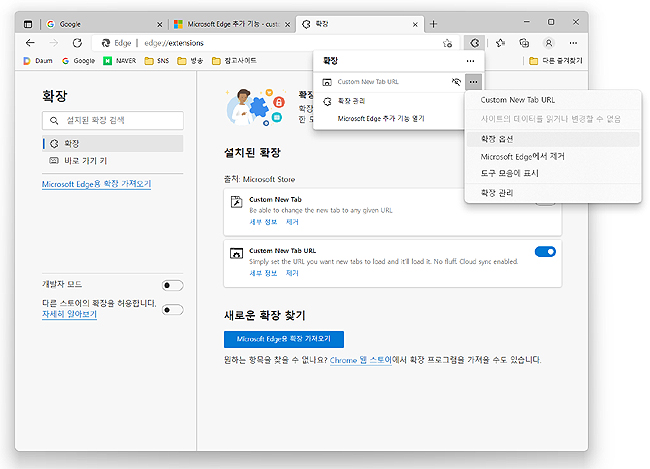The height and width of the screenshot is (469, 650).
Task: Open the profile account icon
Action: point(548,43)
